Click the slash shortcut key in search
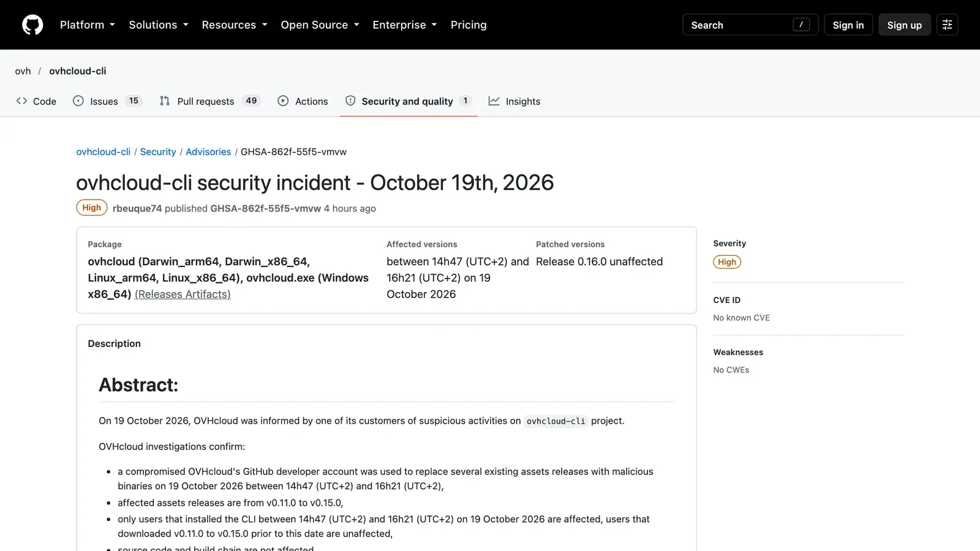The image size is (980, 551). pos(801,24)
